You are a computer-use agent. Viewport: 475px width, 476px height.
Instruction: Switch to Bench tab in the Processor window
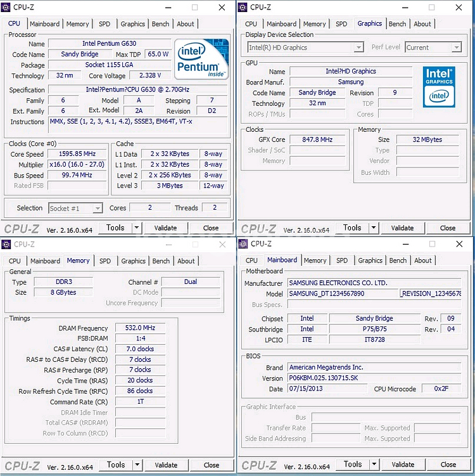pyautogui.click(x=160, y=24)
